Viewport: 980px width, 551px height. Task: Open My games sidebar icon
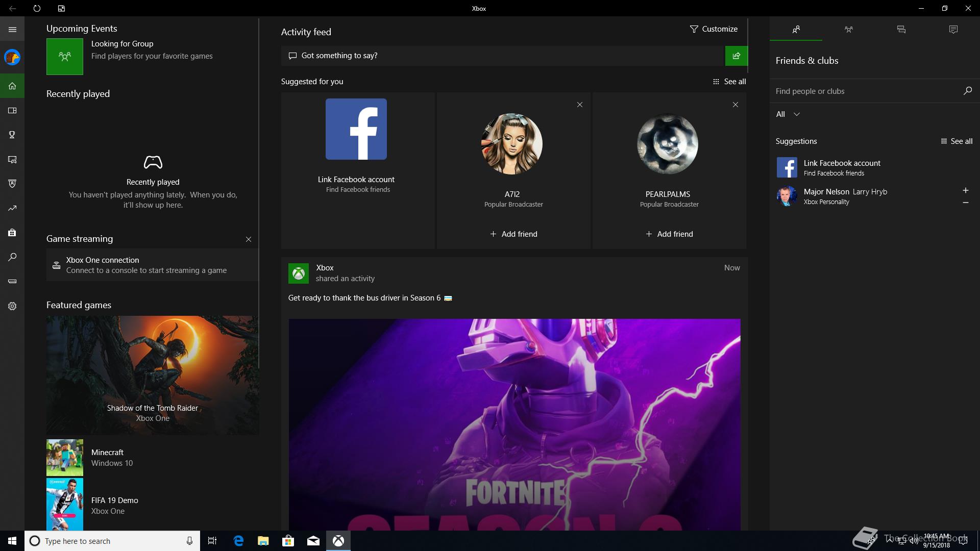pyautogui.click(x=12, y=110)
